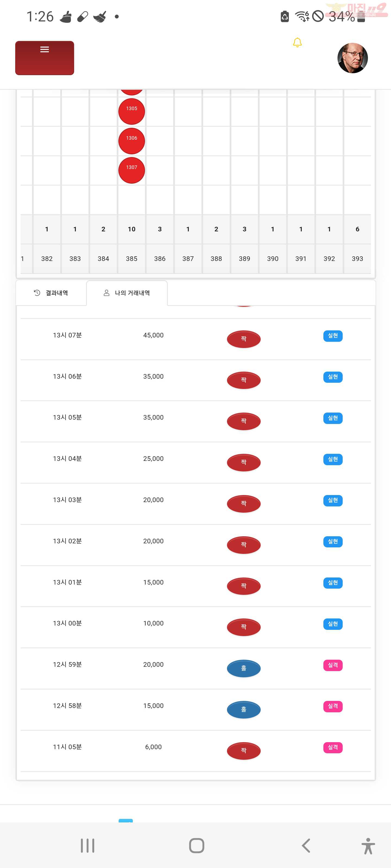Select column 385 in chart footer
The width and height of the screenshot is (391, 868).
[x=132, y=259]
